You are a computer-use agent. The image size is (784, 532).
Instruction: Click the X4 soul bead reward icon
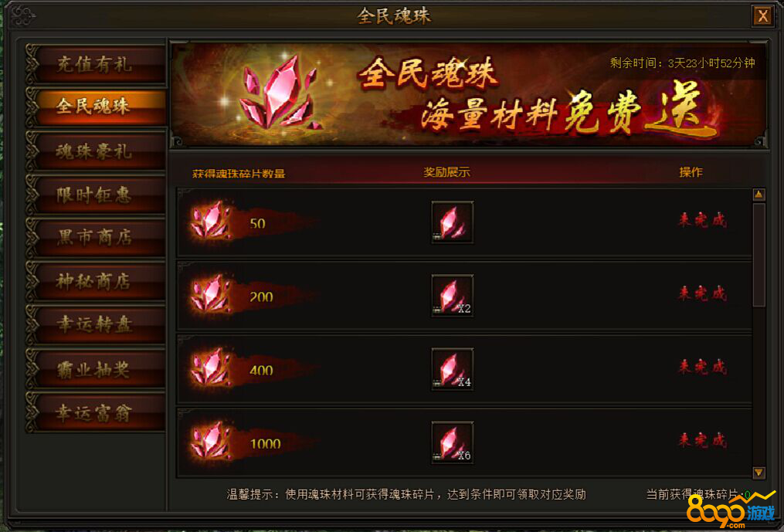453,369
